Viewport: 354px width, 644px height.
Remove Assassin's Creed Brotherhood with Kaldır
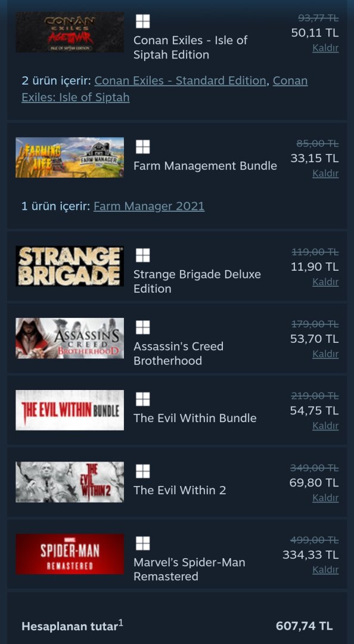(x=325, y=354)
